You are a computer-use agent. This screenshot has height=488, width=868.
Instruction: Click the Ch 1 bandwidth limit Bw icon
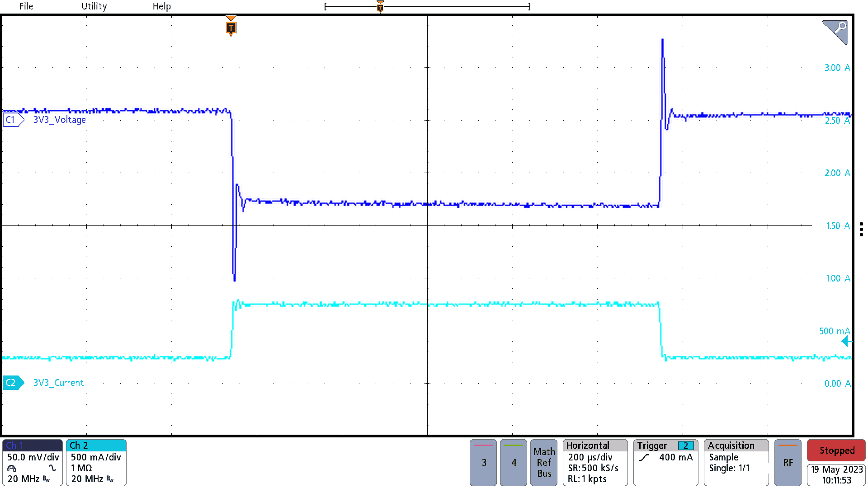[46, 479]
